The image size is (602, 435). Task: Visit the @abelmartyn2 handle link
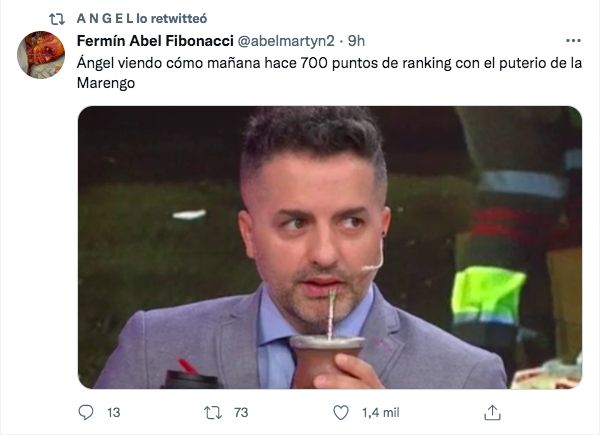[285, 41]
